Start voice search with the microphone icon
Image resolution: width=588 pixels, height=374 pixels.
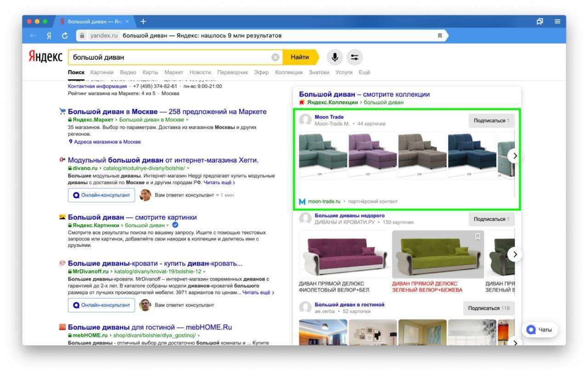pos(335,57)
